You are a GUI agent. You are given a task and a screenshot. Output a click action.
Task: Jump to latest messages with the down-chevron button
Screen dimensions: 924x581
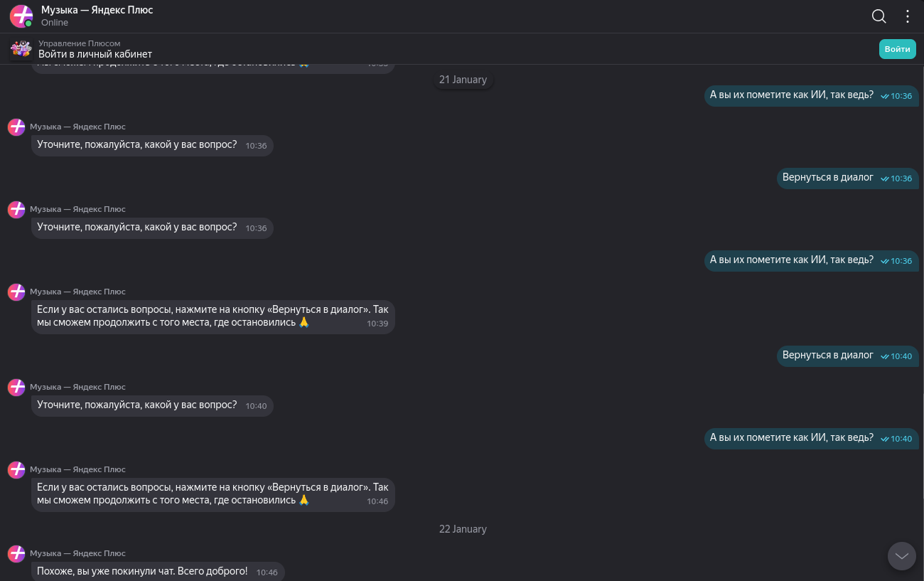(902, 555)
